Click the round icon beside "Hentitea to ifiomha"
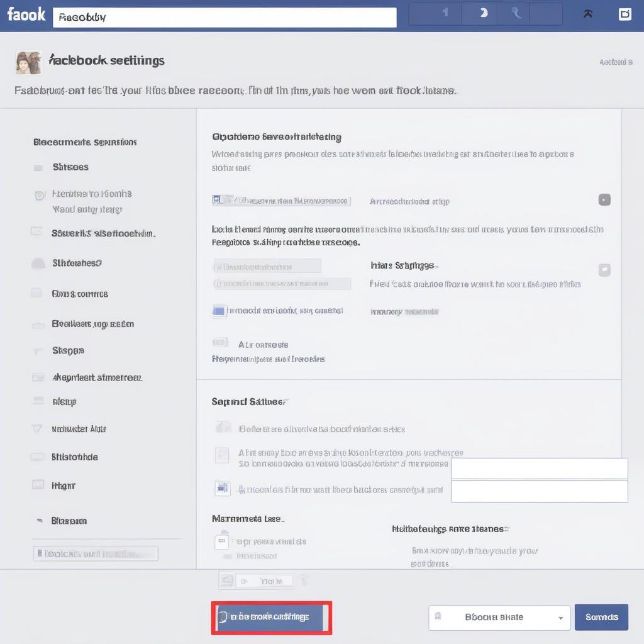The width and height of the screenshot is (644, 644). pyautogui.click(x=40, y=196)
